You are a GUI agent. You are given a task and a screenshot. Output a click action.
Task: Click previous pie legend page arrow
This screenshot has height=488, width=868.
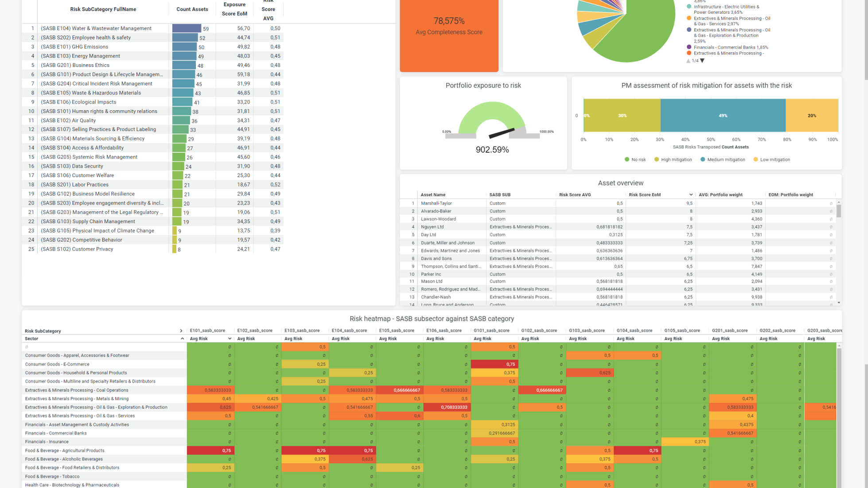point(688,61)
